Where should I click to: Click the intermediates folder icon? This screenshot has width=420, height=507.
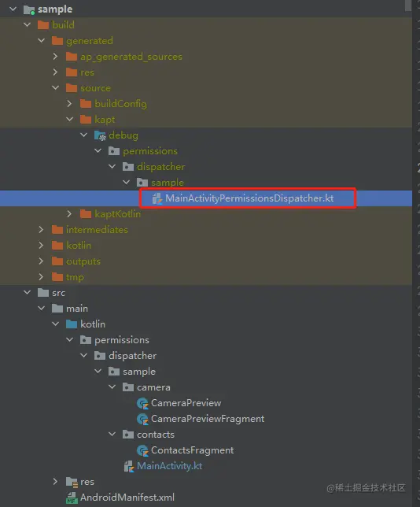[57, 230]
